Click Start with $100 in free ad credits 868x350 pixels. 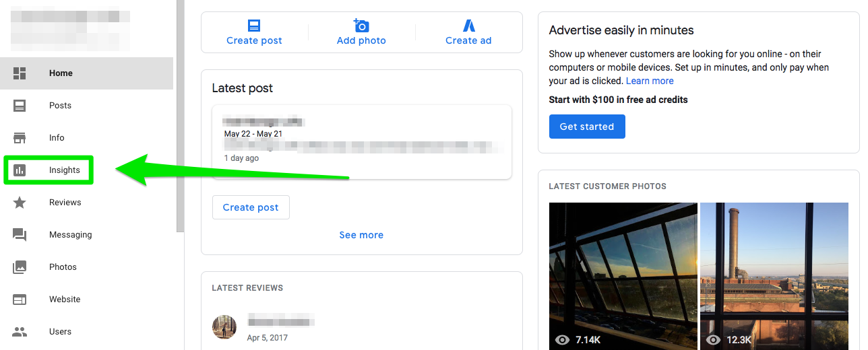click(x=619, y=100)
